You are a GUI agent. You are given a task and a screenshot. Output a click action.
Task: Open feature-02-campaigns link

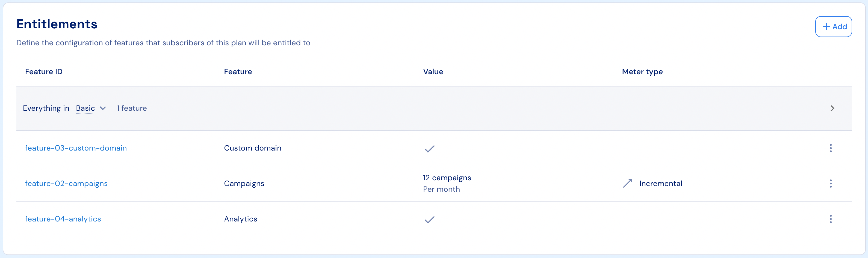coord(66,184)
